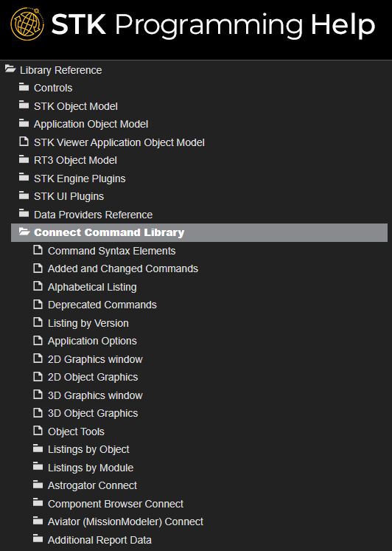Click the Object Tools document icon
The image size is (392, 551).
pos(38,431)
